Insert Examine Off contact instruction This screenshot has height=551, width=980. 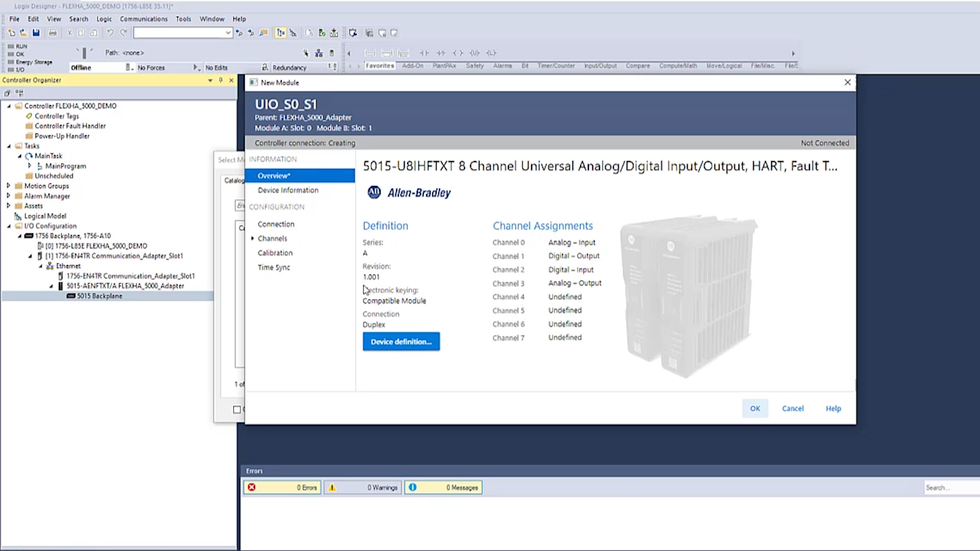pos(441,53)
